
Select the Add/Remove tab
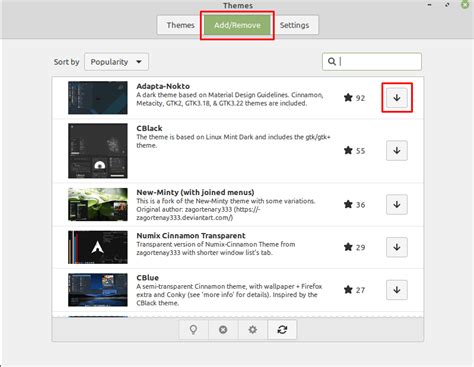click(237, 25)
